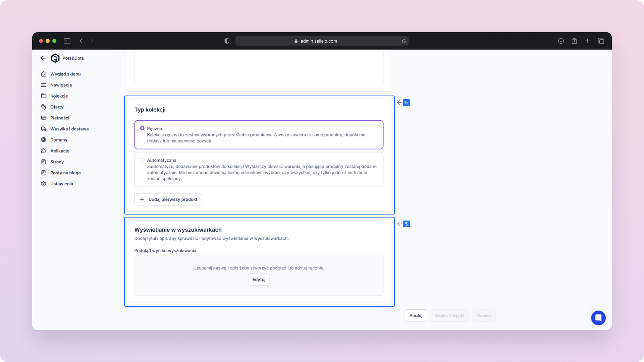This screenshot has height=362, width=644.
Task: Click the Zapisz button
Action: (x=484, y=315)
